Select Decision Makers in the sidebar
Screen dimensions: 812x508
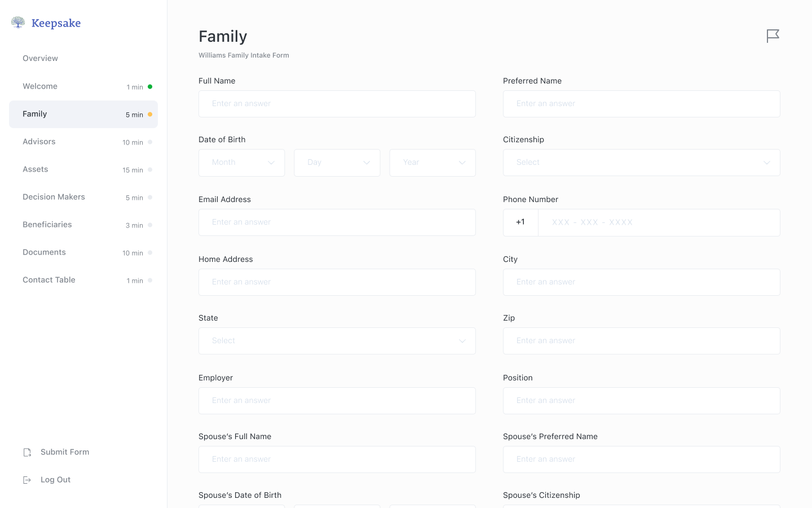coord(54,197)
